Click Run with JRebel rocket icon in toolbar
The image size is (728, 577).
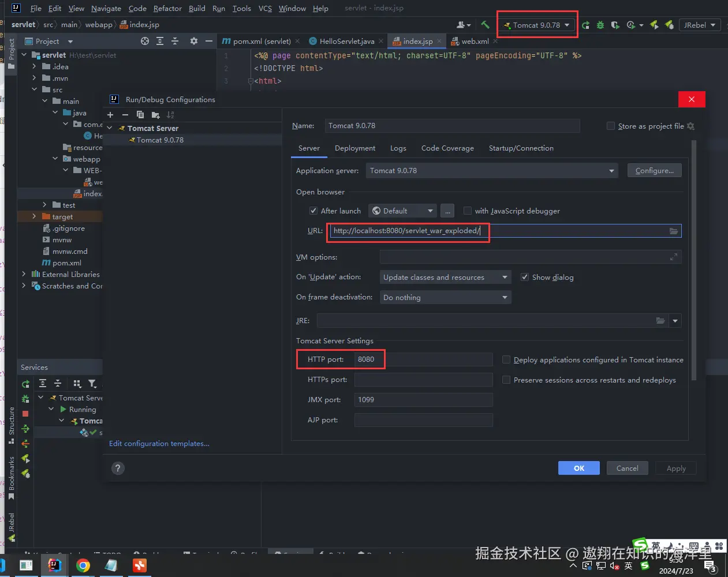coord(654,25)
